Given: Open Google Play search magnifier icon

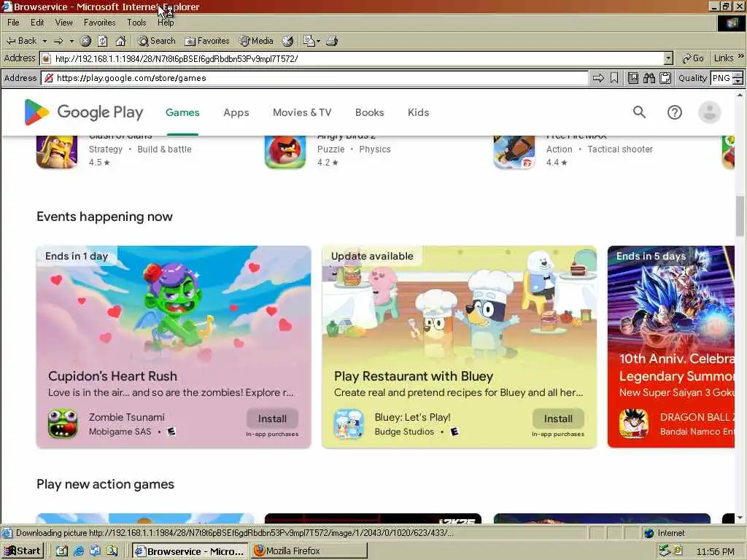Looking at the screenshot, I should point(639,112).
